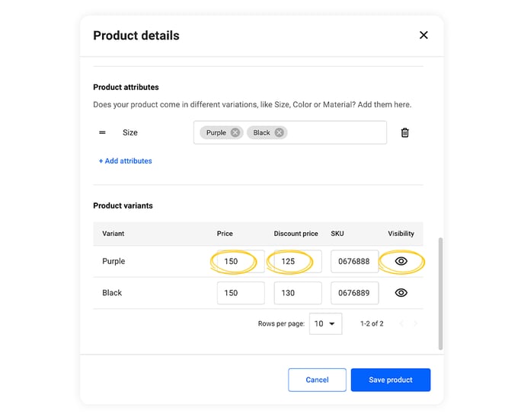Edit the Black variant price field
The width and height of the screenshot is (524, 420).
click(x=241, y=293)
